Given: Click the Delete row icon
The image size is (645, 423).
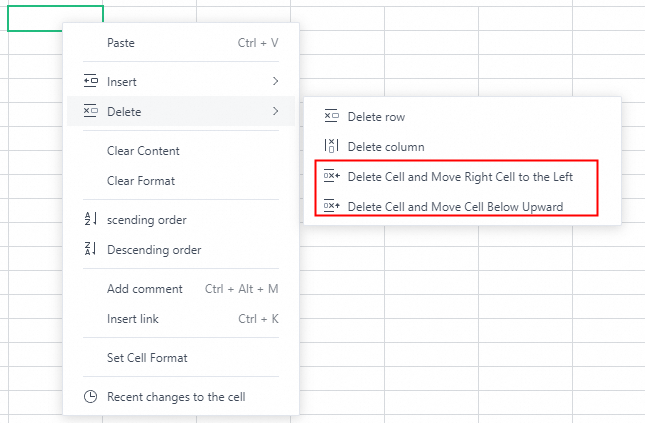Looking at the screenshot, I should click(x=332, y=117).
